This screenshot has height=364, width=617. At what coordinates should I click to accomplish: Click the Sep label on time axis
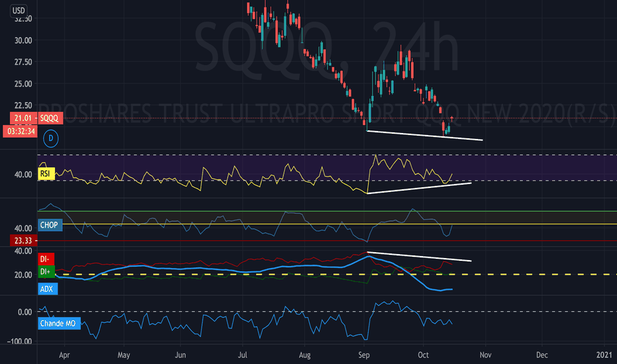(x=364, y=355)
